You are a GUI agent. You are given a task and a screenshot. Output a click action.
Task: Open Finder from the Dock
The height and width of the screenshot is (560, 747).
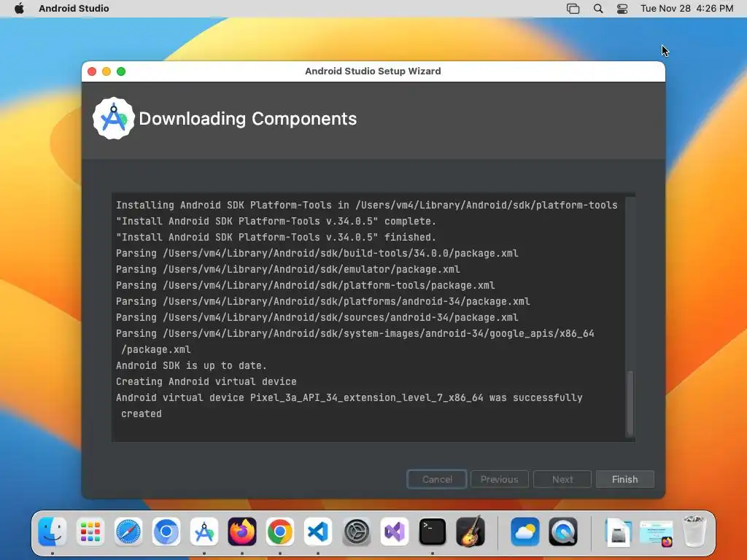point(53,531)
